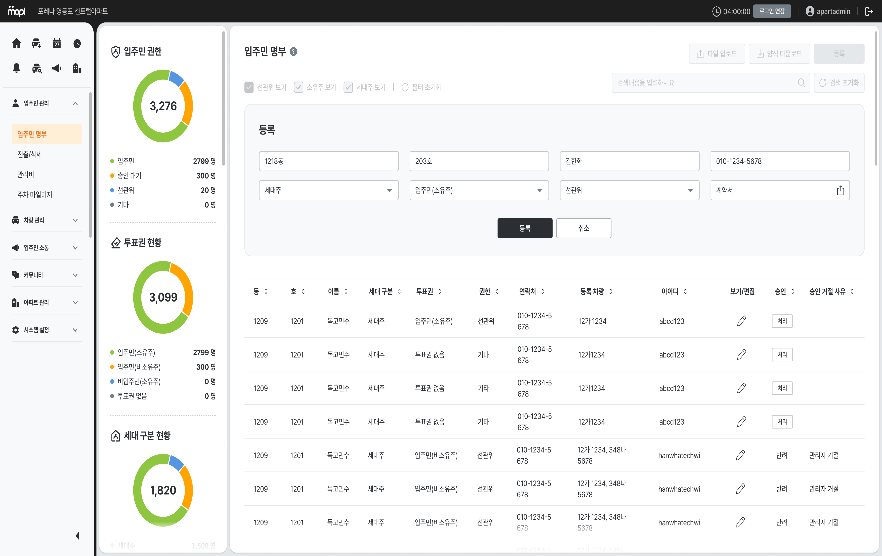Click the 검색 초기화 button

point(839,83)
